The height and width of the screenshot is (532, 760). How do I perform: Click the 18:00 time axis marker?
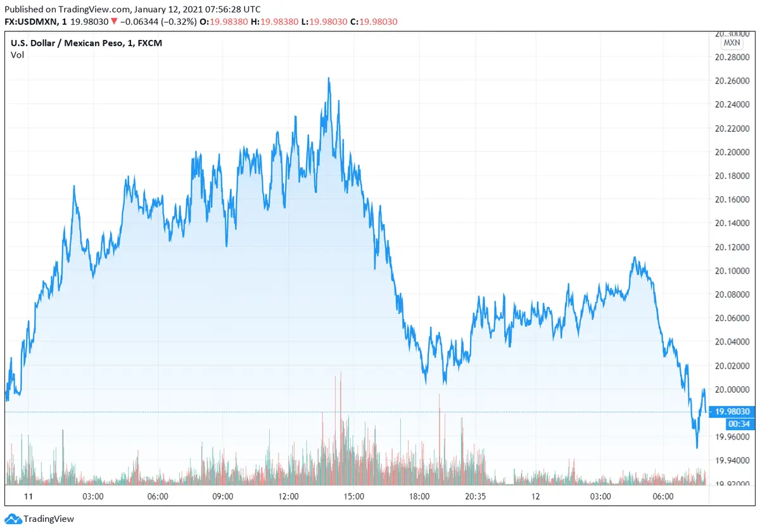pyautogui.click(x=419, y=497)
